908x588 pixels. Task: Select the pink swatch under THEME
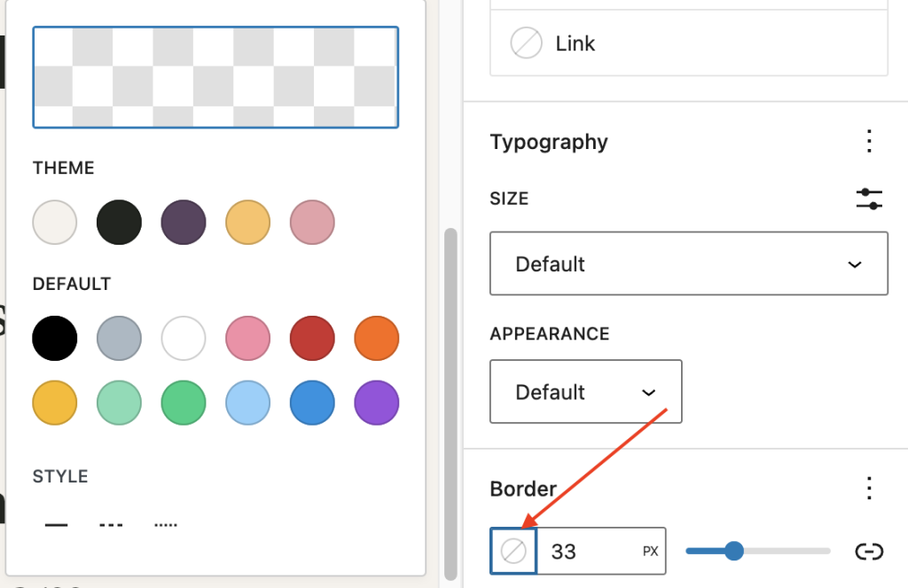tap(311, 222)
